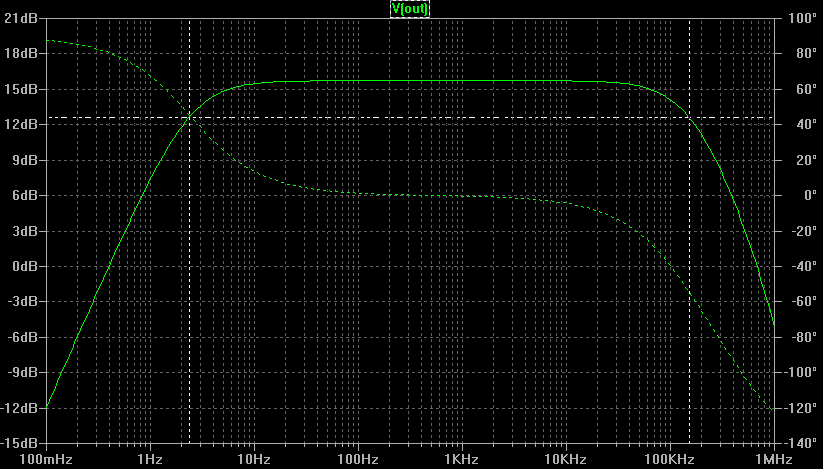Click the -140° phase axis label
This screenshot has height=469, width=823.
click(x=801, y=443)
